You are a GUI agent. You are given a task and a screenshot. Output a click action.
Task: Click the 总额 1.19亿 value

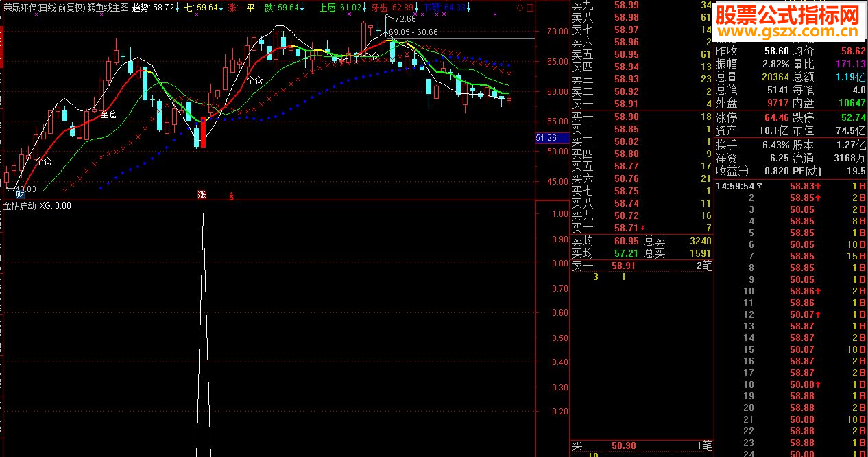(850, 77)
